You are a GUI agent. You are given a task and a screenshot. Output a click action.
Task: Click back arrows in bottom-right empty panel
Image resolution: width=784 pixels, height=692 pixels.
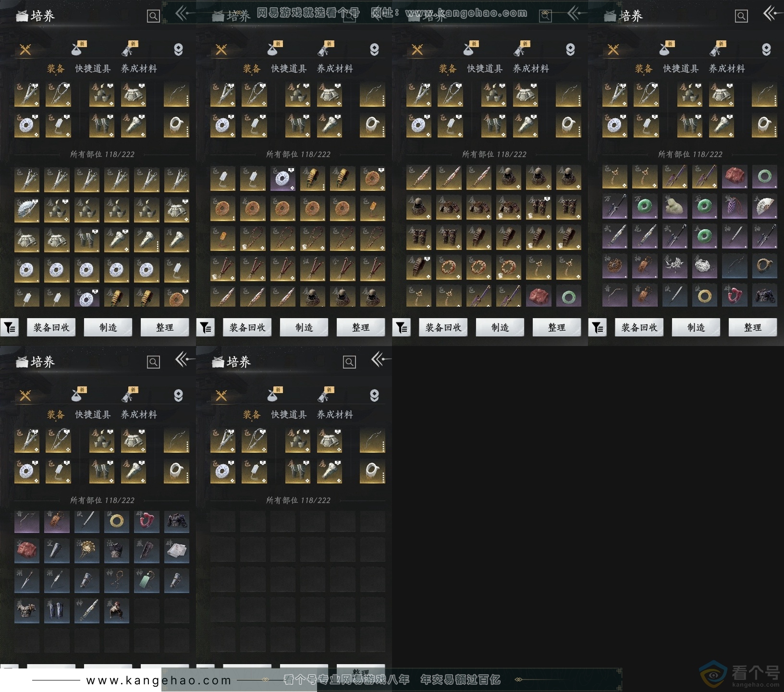(x=380, y=359)
